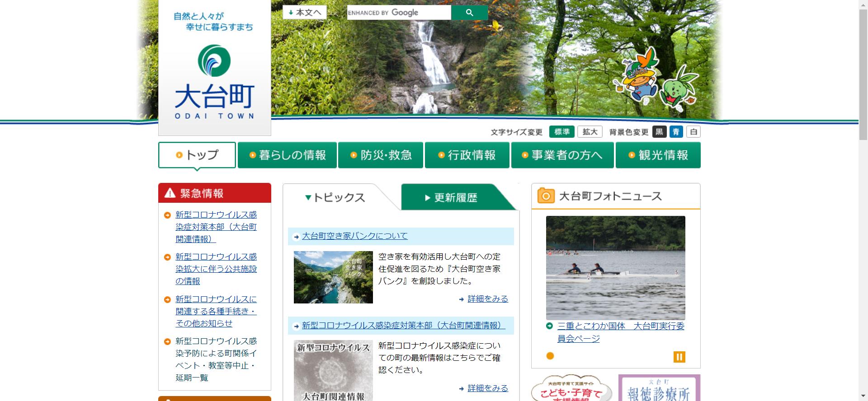Click the 自然と人々が幸せに暮らすまち slogan
Viewport: 868px width, 401px height.
[x=213, y=22]
